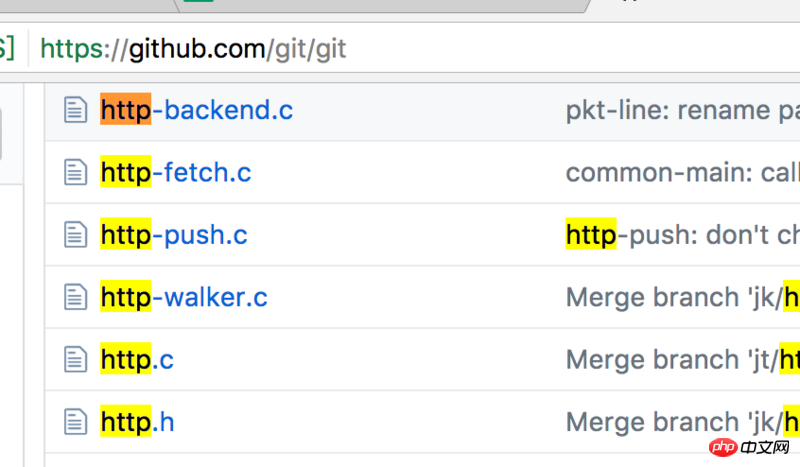Viewport: 800px width, 467px height.
Task: Open the http-fetch.c file
Action: pos(176,172)
